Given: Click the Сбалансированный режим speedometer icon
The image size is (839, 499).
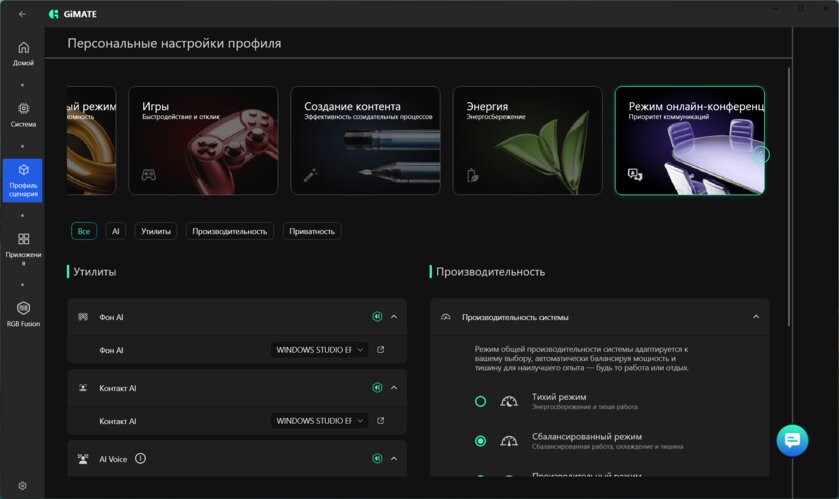Looking at the screenshot, I should tap(509, 441).
